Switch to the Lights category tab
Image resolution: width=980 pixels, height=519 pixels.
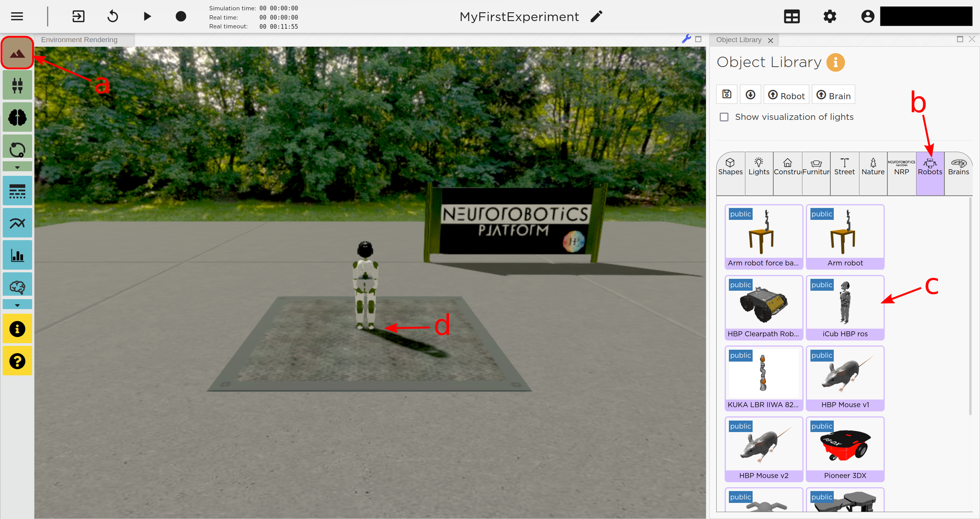coord(759,174)
